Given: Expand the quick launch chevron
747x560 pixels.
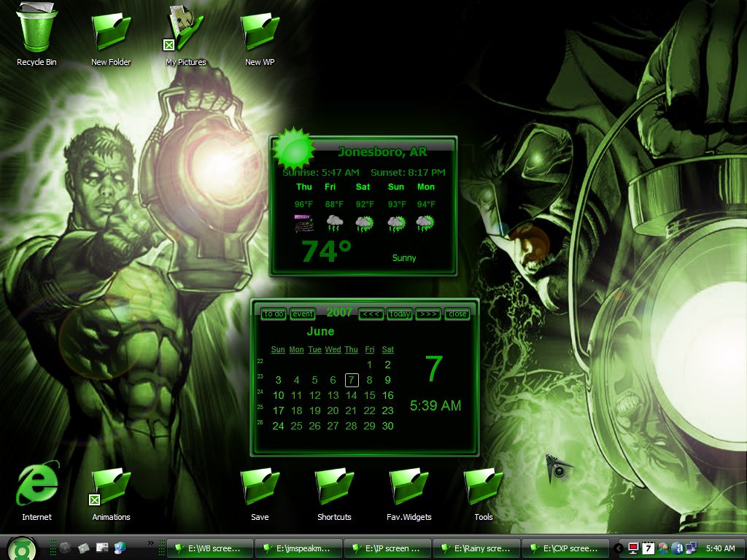Looking at the screenshot, I should pyautogui.click(x=151, y=542).
